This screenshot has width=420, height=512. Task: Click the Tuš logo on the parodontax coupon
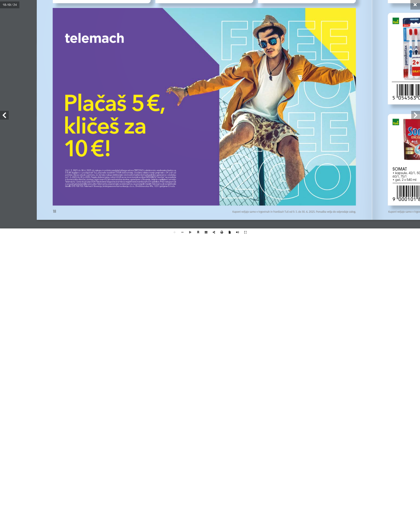click(x=396, y=21)
